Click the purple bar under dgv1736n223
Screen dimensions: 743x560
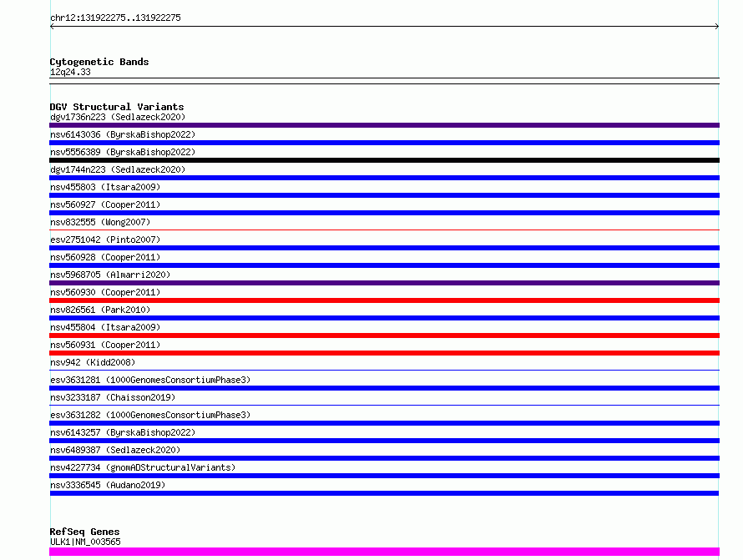pos(384,125)
